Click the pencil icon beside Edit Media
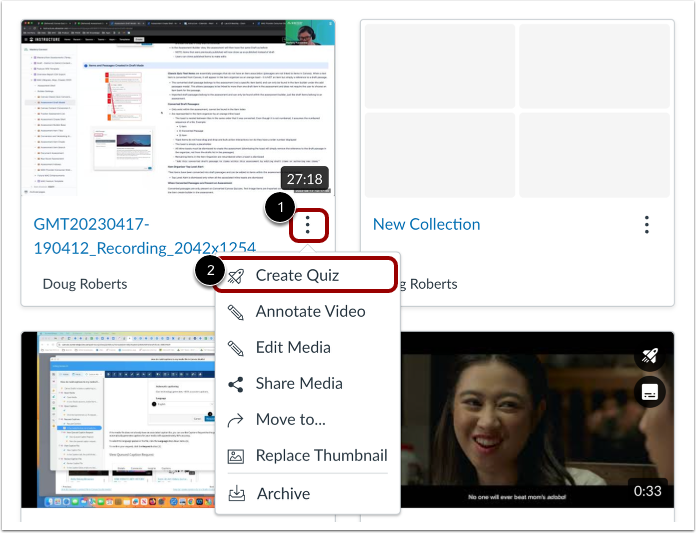 pos(236,348)
